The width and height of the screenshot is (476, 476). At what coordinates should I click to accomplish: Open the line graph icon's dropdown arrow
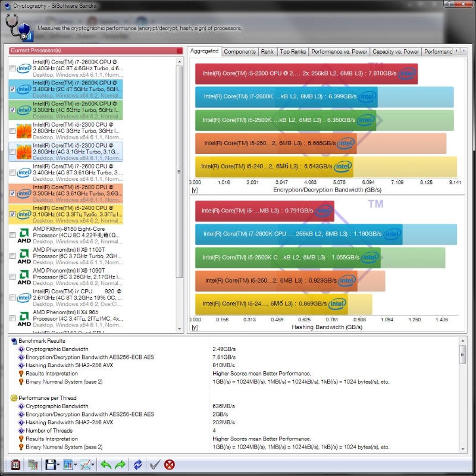click(x=93, y=465)
